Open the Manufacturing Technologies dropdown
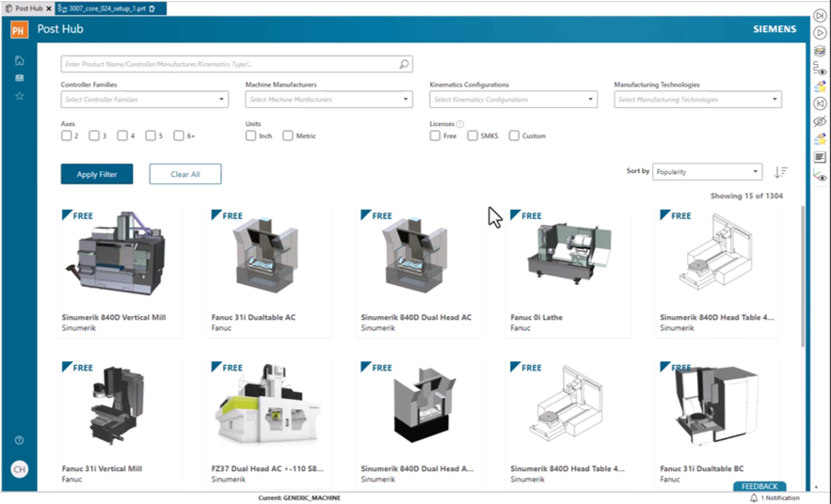The image size is (831, 504). point(698,100)
